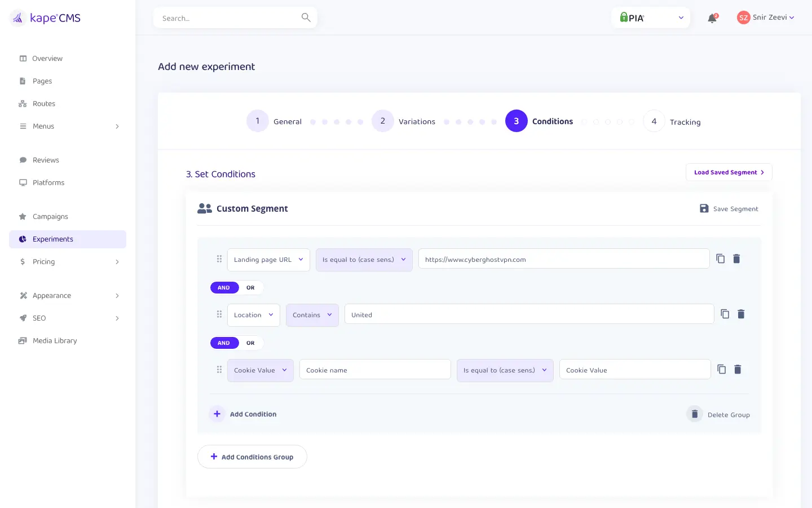
Task: Click the Delete Group trash icon
Action: click(x=695, y=414)
